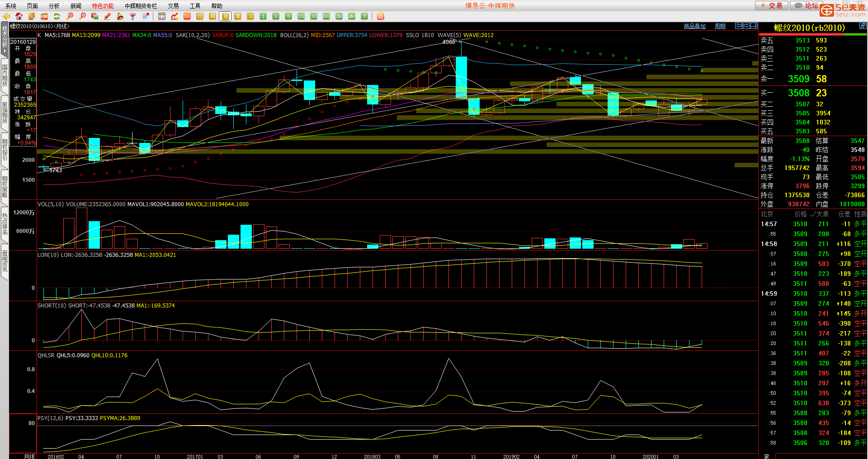868x459 pixels.
Task: Click the 交易 trade button
Action: (772, 5)
